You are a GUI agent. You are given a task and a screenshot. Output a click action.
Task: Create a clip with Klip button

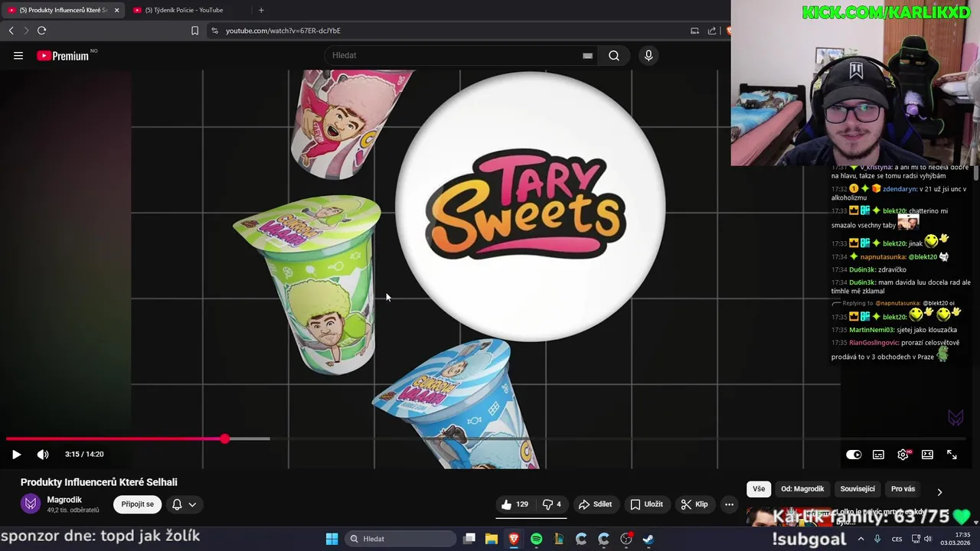pos(694,504)
